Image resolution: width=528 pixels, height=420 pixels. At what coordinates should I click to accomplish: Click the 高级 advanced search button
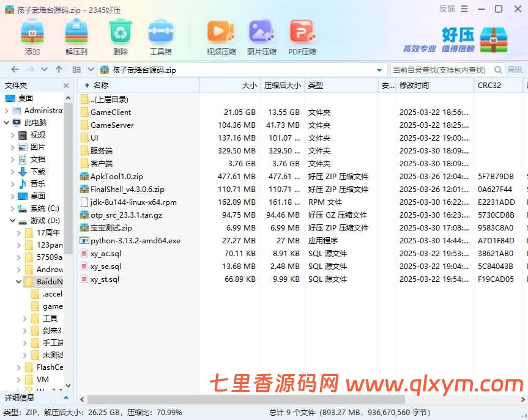tap(517, 70)
